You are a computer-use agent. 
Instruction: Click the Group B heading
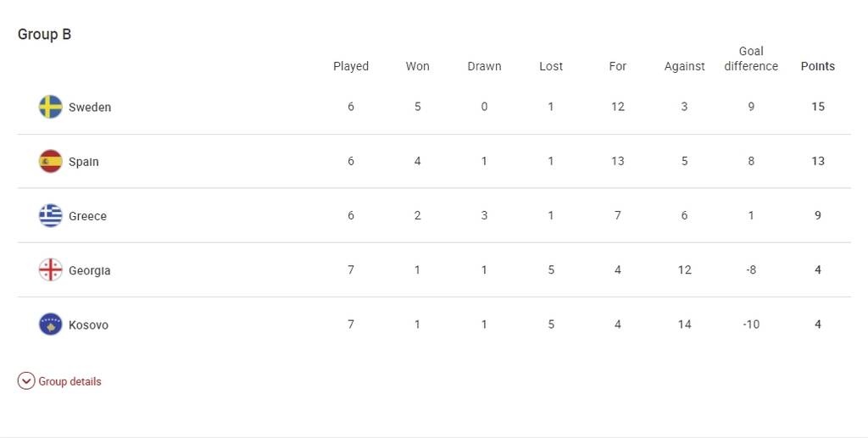[44, 35]
